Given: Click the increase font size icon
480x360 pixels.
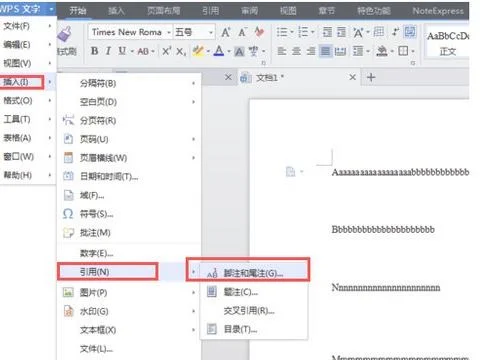Looking at the screenshot, I should 226,32.
